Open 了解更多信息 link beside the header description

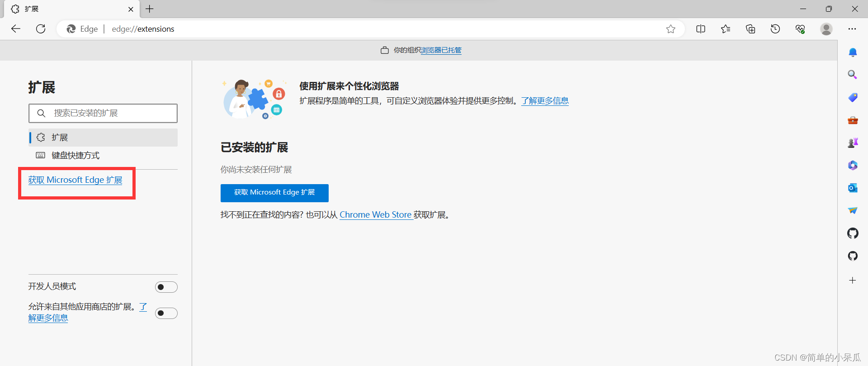click(545, 101)
